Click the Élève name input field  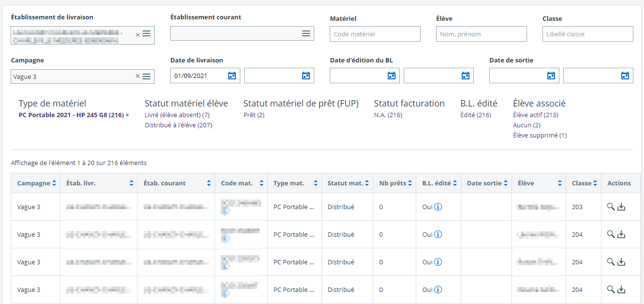481,34
